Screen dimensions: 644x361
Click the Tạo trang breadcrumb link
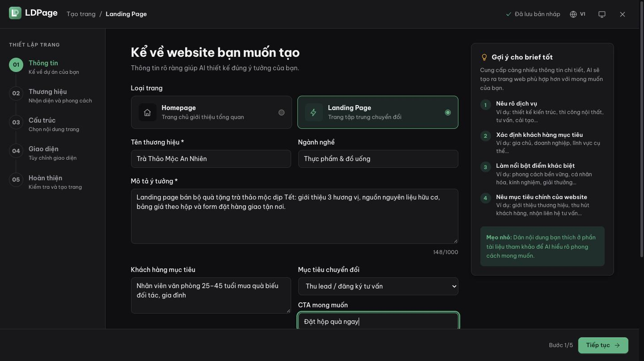point(81,14)
